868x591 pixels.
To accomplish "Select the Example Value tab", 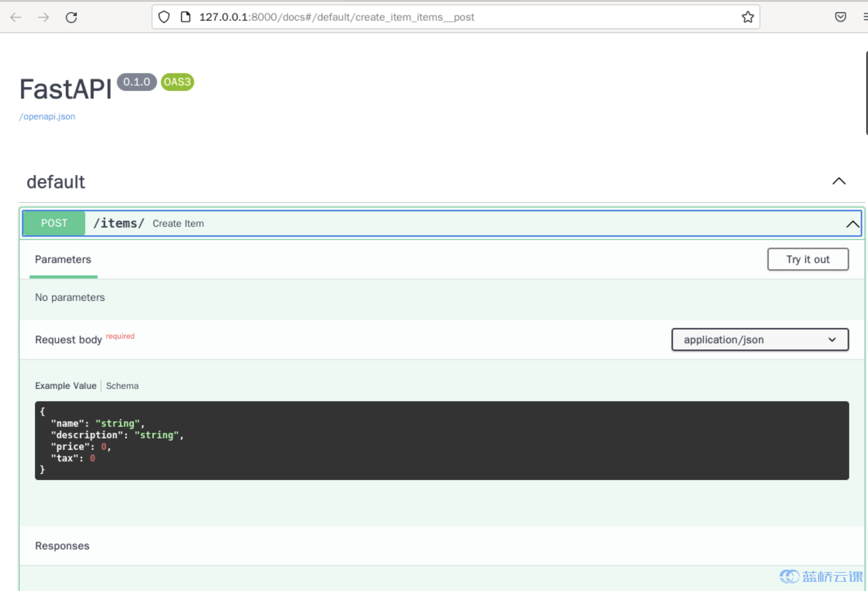I will (x=66, y=386).
